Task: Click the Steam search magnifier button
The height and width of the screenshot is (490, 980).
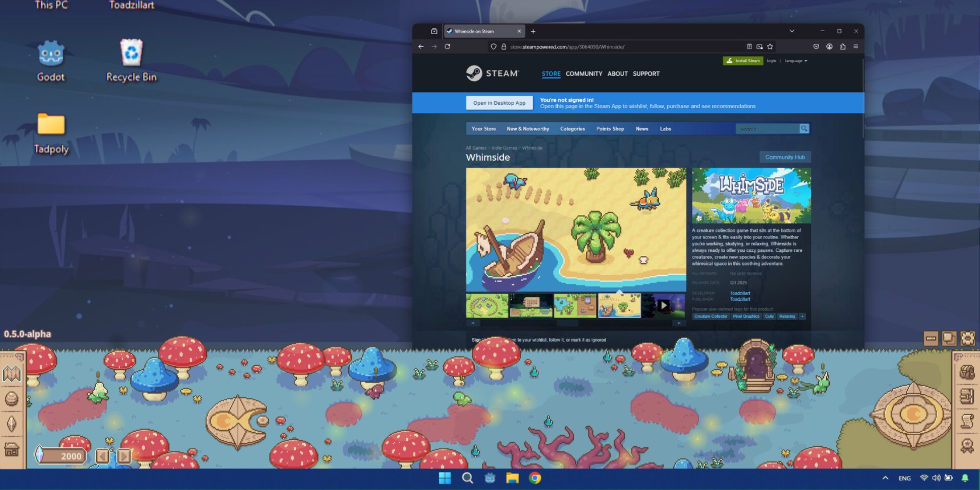Action: pos(804,128)
